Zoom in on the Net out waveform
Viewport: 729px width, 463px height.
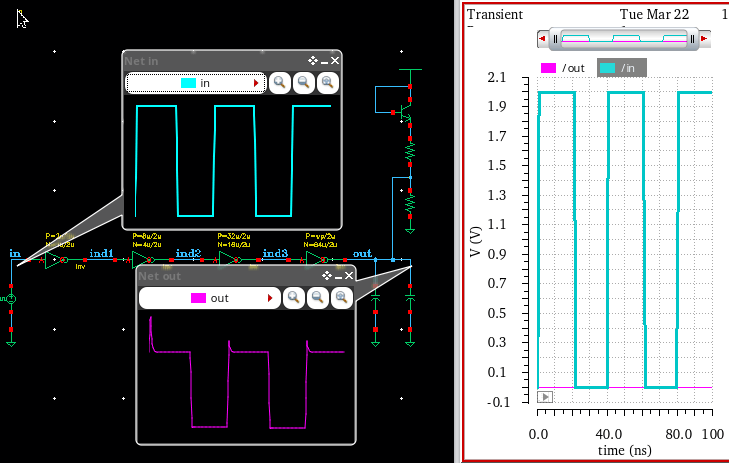293,298
